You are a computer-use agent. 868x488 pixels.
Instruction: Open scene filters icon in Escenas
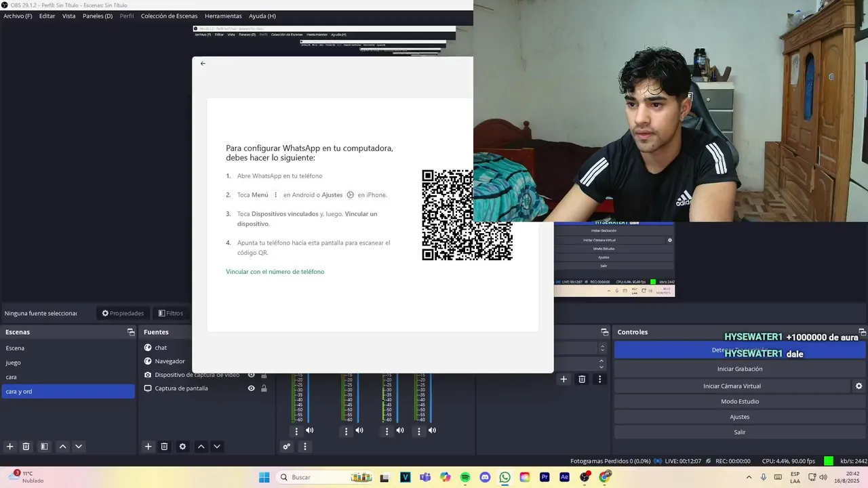coord(44,447)
